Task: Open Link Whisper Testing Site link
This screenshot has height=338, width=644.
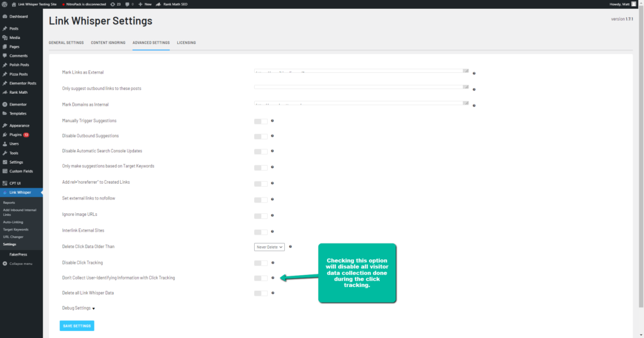Action: coord(34,4)
